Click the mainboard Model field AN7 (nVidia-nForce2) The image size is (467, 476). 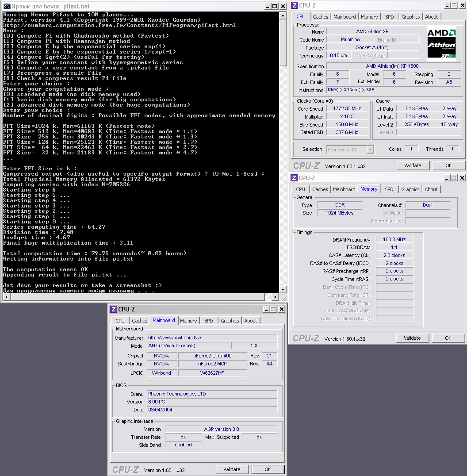(188, 345)
